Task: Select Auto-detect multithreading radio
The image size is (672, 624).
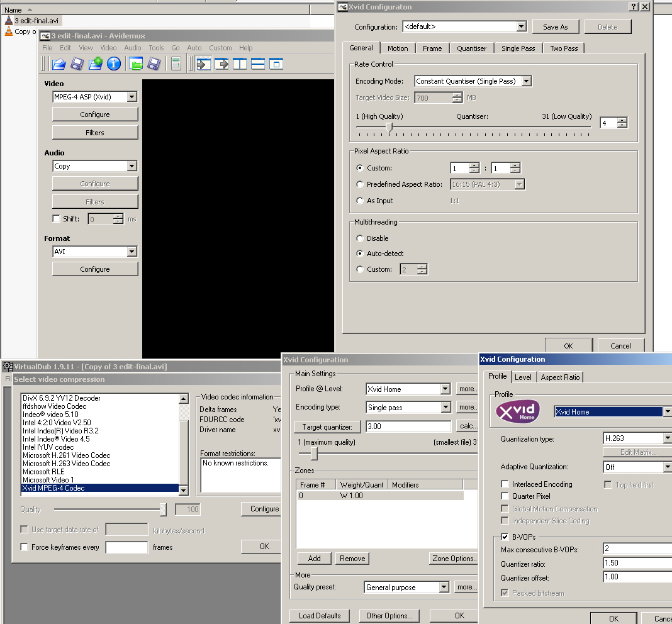Action: (x=360, y=253)
